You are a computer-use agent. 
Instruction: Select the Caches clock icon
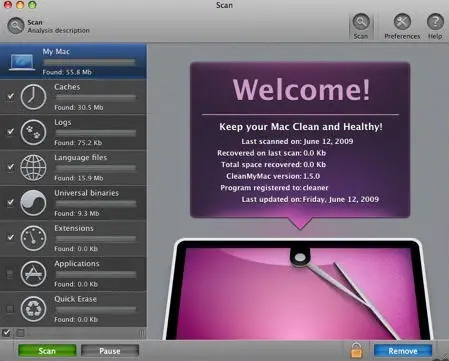coord(33,97)
